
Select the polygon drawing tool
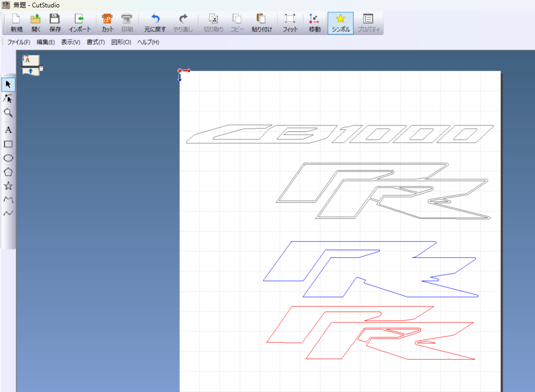tap(8, 172)
